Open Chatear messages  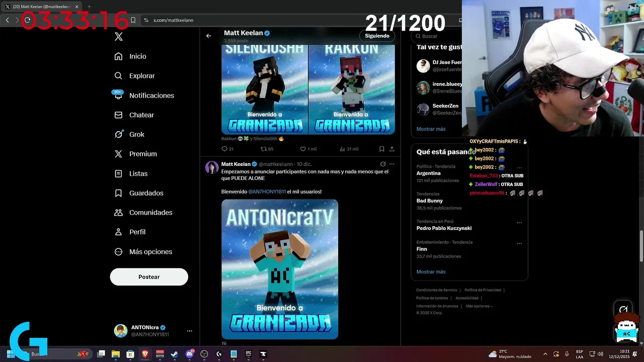point(134,115)
